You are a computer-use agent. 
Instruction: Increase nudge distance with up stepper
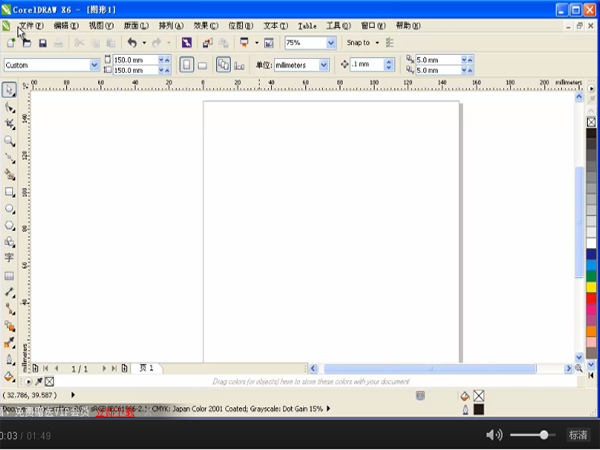(389, 62)
